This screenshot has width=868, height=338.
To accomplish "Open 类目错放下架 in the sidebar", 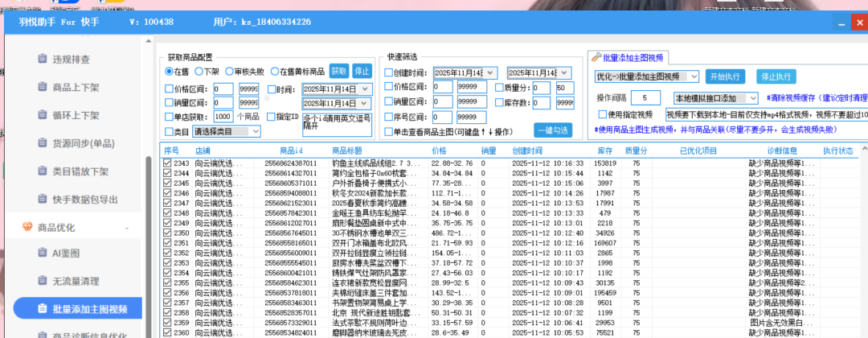I will 82,171.
